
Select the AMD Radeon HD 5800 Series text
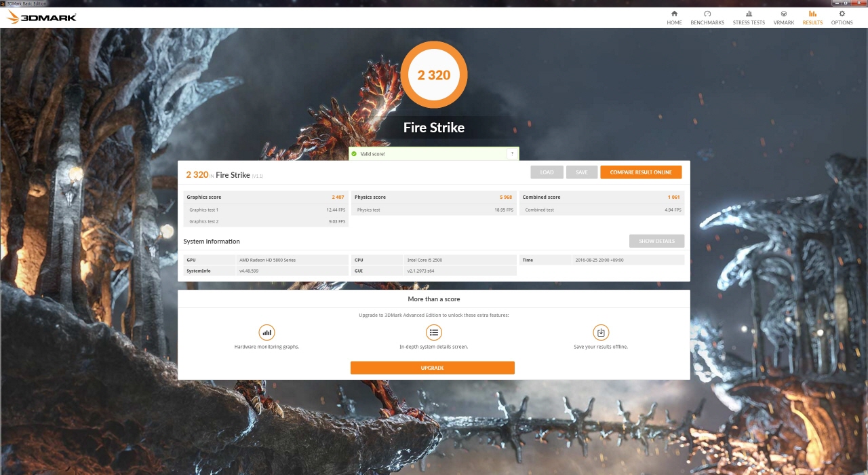[x=267, y=260]
